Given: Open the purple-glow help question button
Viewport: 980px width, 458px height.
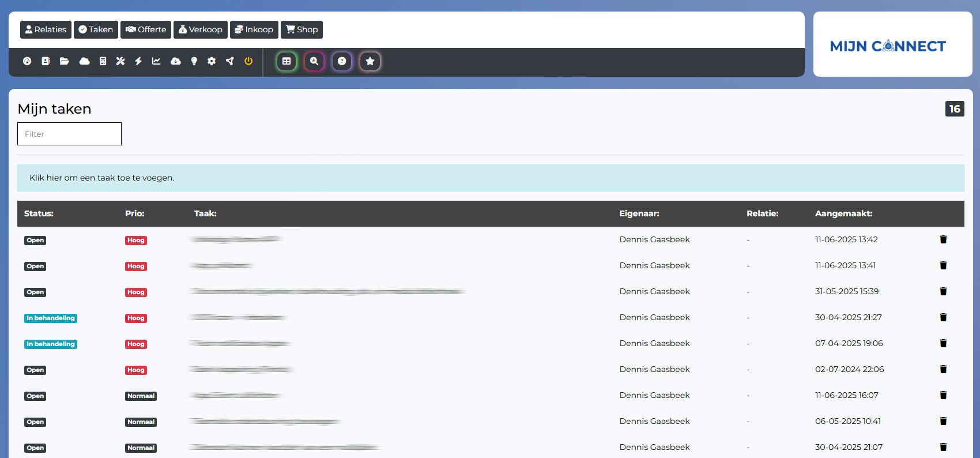Looking at the screenshot, I should click(x=342, y=61).
